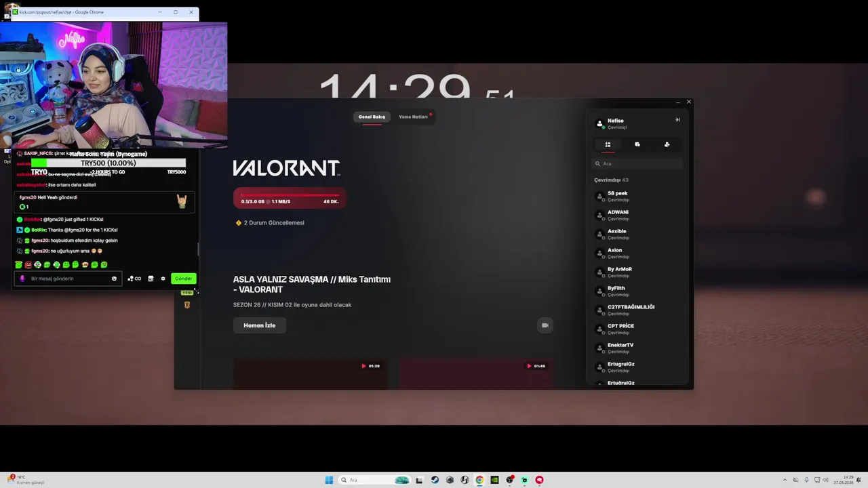Play the video thumbnail with 01:29 duration

click(x=311, y=373)
